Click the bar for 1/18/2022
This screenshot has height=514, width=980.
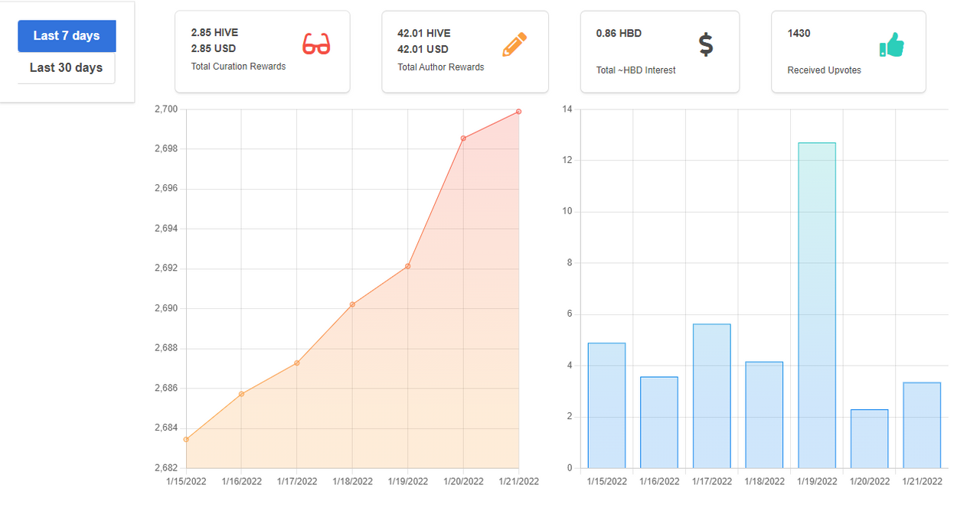tap(764, 415)
